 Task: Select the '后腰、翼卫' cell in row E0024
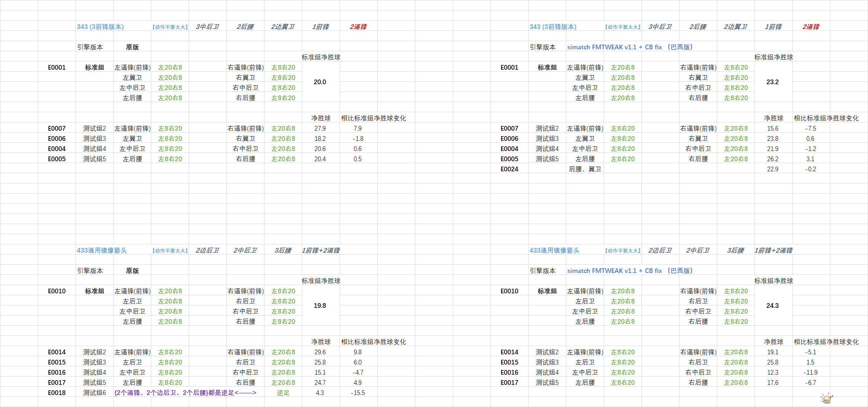point(585,169)
